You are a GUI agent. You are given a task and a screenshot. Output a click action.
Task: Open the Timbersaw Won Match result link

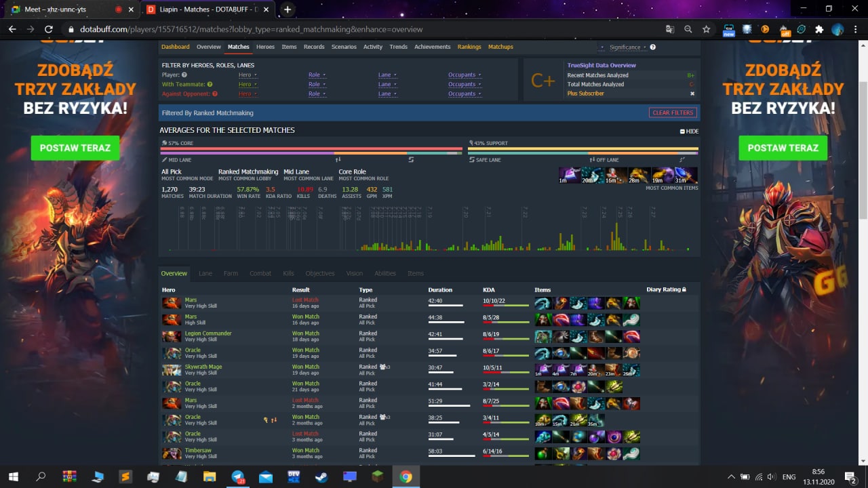[306, 450]
